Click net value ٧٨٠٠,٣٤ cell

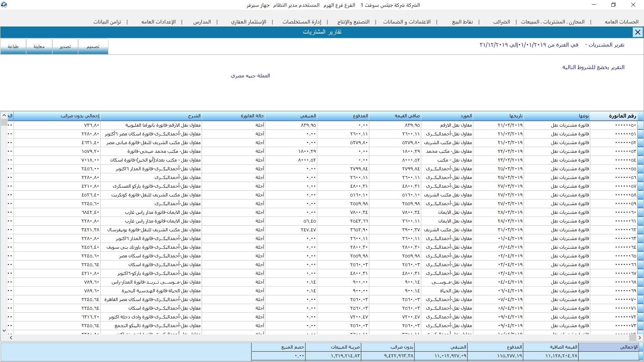click(x=395, y=212)
